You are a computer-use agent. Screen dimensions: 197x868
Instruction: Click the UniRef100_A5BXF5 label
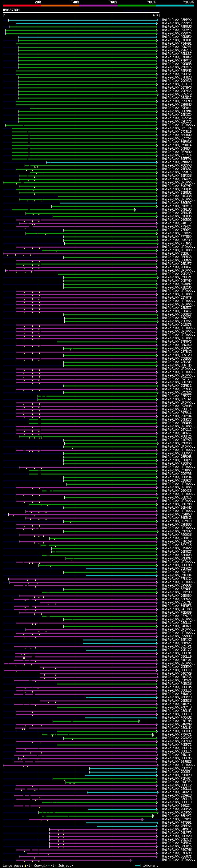pyautogui.click(x=176, y=67)
